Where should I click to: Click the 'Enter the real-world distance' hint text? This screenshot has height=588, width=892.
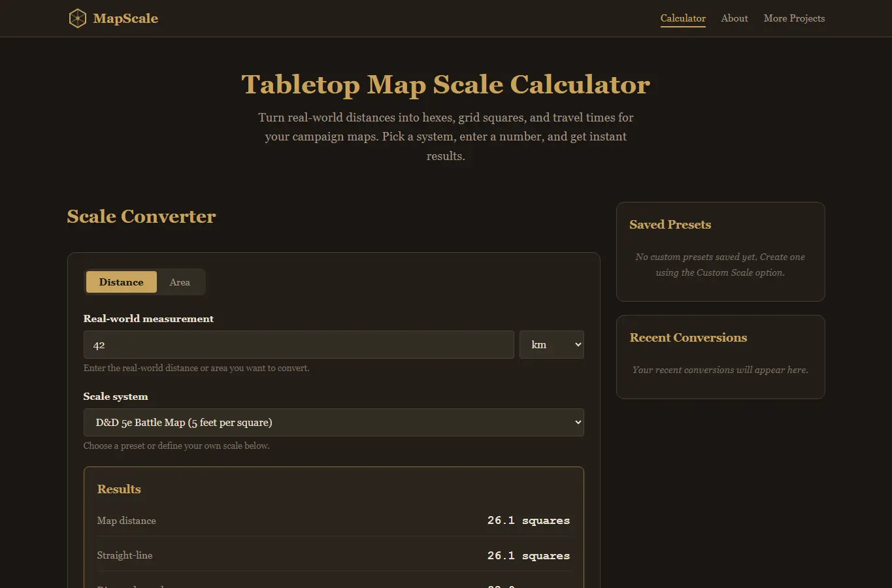[197, 368]
